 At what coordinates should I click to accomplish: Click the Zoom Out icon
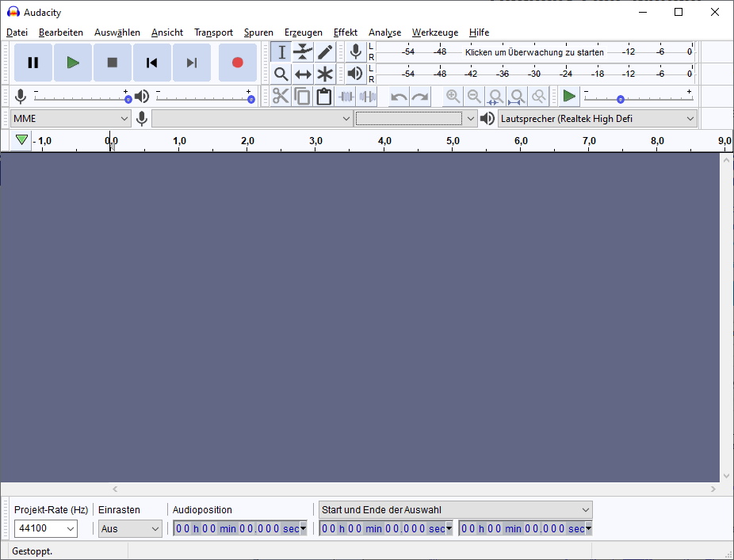pyautogui.click(x=474, y=97)
